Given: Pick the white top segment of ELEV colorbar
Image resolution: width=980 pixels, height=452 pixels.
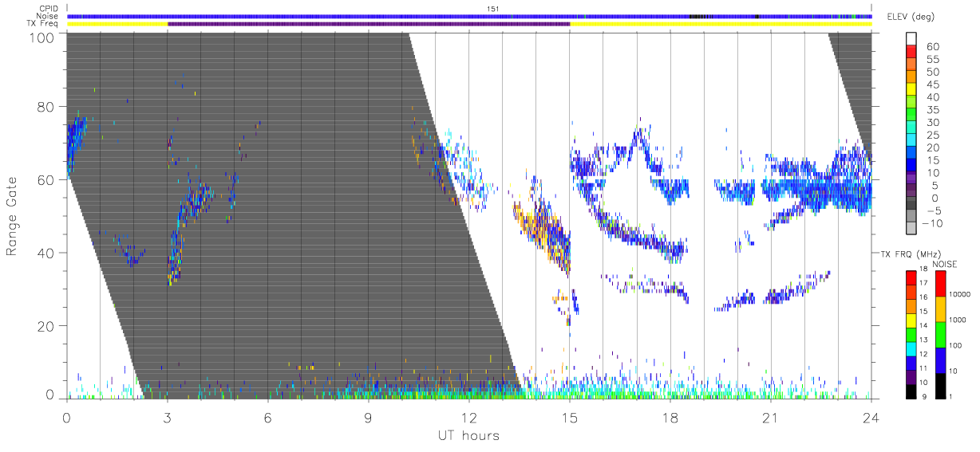Looking at the screenshot, I should (x=911, y=39).
